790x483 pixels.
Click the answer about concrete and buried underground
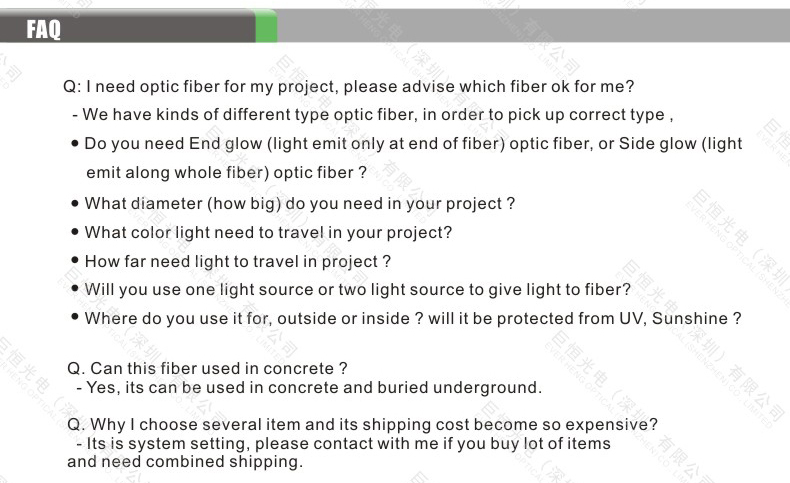(309, 387)
